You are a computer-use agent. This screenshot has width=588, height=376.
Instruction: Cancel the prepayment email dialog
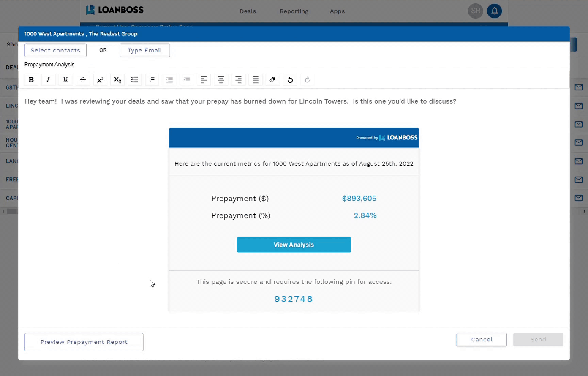coord(482,340)
